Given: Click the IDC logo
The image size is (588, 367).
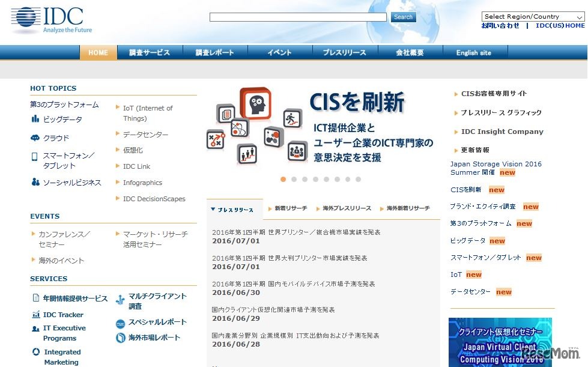Looking at the screenshot, I should (52, 20).
